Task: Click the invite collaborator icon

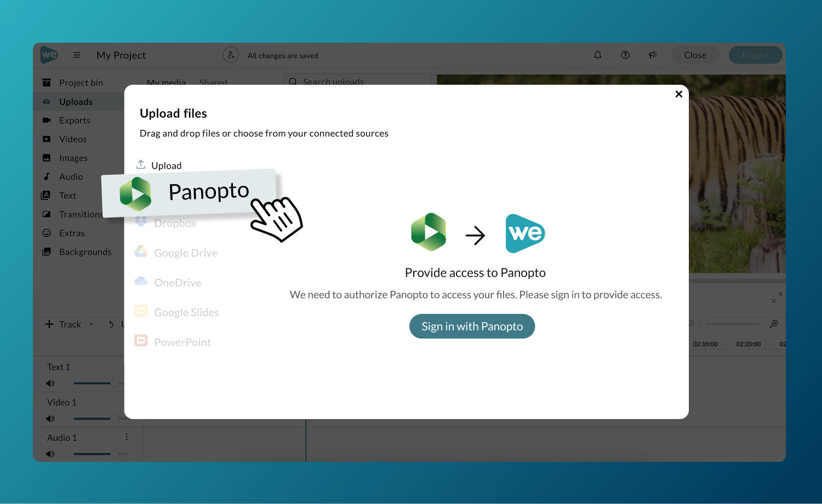Action: (x=231, y=55)
